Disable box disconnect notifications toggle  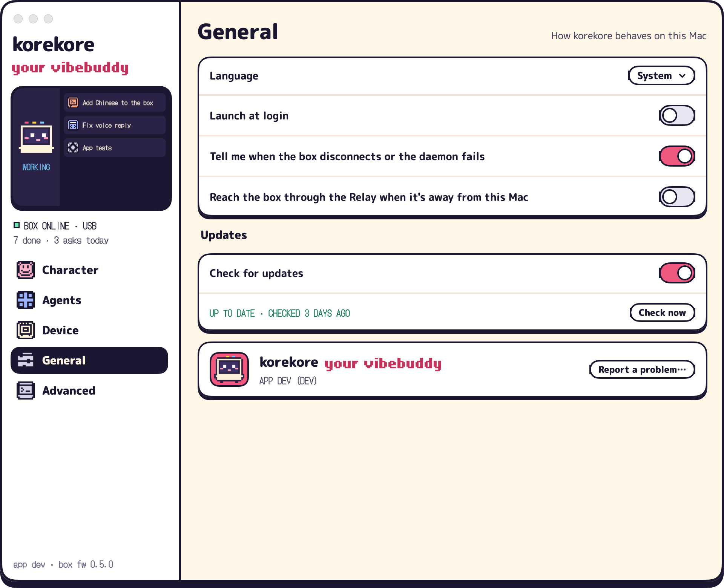pos(677,156)
